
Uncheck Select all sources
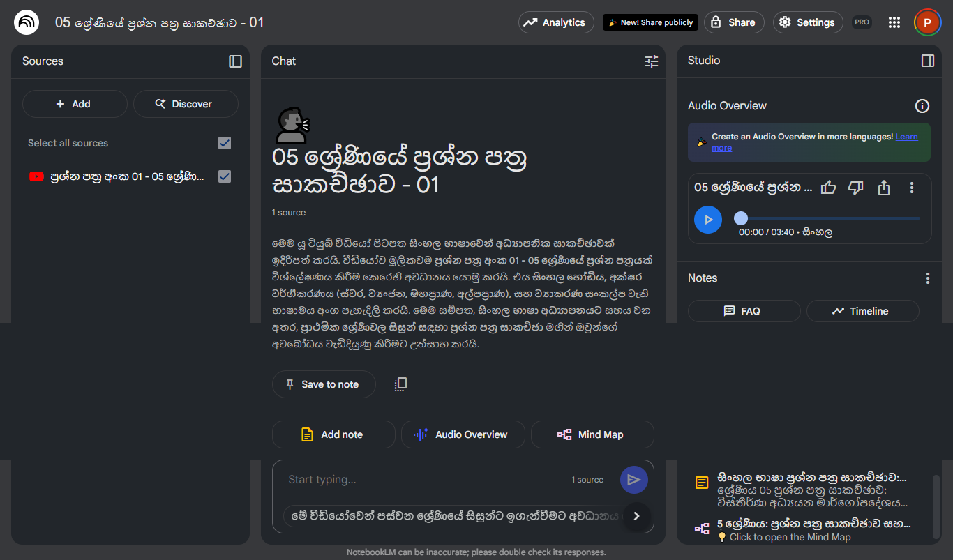tap(224, 143)
